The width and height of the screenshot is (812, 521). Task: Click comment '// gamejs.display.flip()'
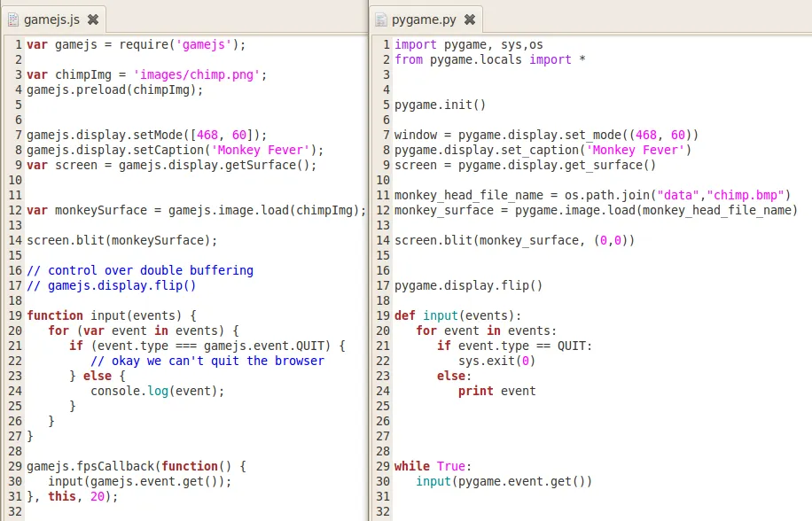coord(112,285)
